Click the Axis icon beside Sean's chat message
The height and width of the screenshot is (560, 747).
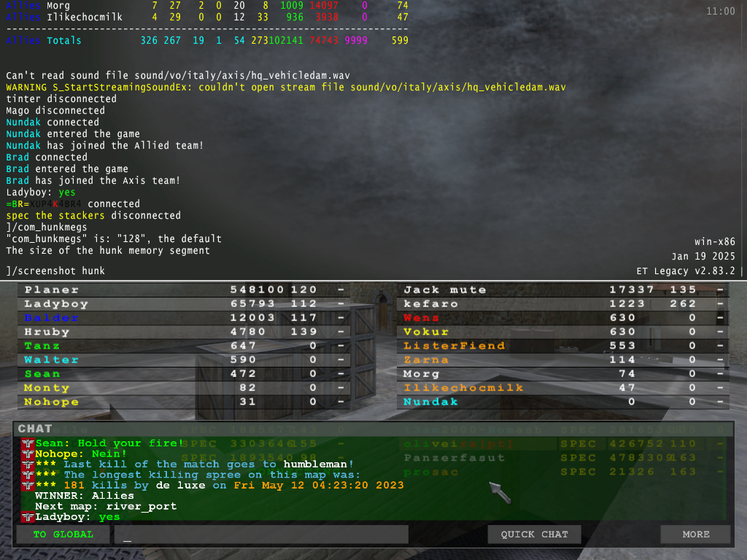tap(28, 443)
